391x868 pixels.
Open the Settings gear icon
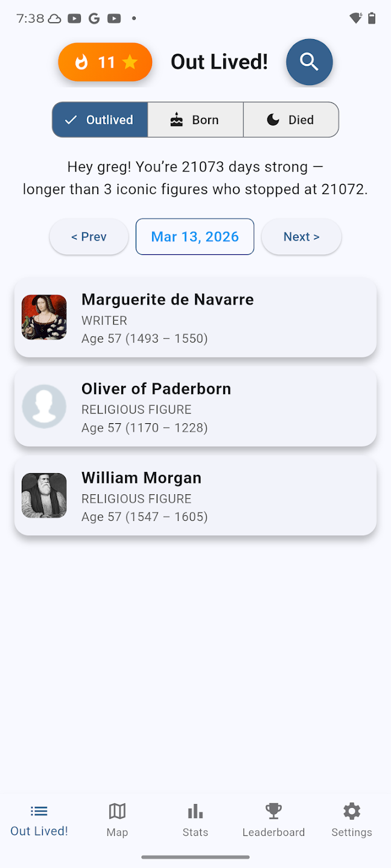tap(351, 811)
